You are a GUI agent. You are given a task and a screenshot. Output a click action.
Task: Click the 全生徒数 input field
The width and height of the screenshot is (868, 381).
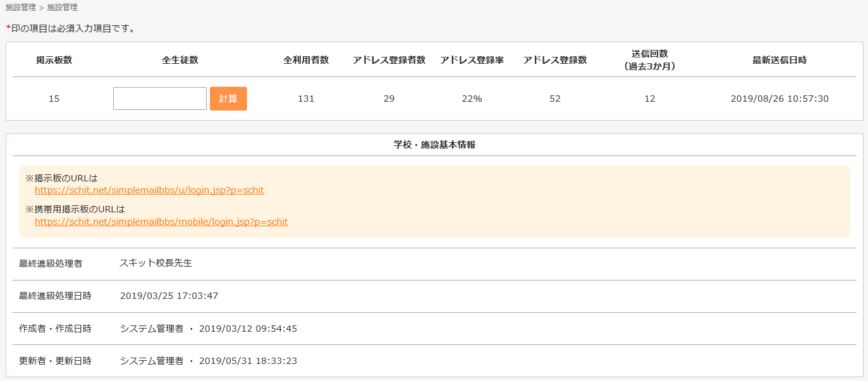coord(160,99)
